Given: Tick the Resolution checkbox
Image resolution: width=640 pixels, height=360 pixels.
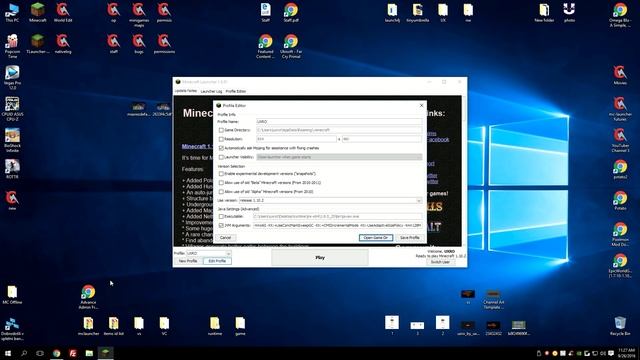Looking at the screenshot, I should pos(221,139).
